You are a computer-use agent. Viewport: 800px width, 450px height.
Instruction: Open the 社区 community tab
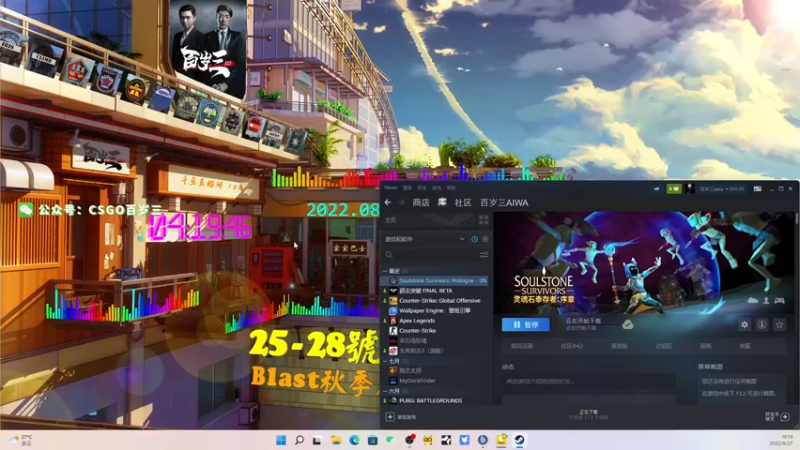(x=463, y=203)
